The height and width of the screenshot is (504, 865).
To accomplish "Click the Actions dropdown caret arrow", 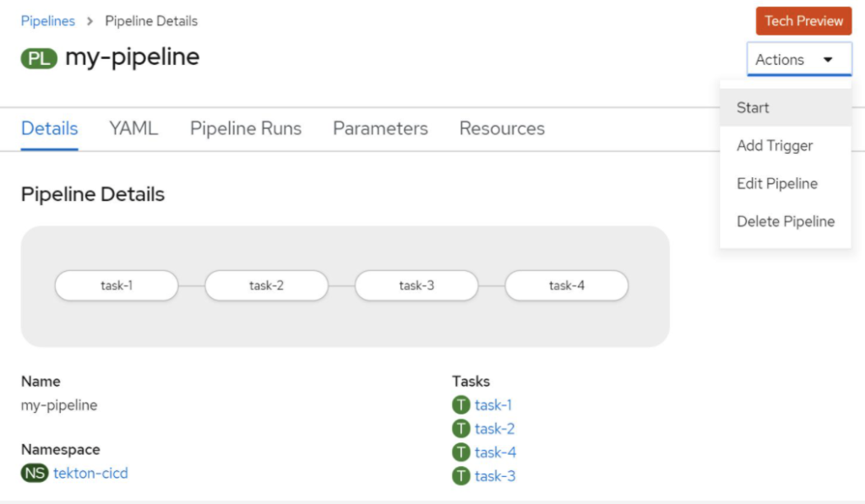I will click(828, 60).
